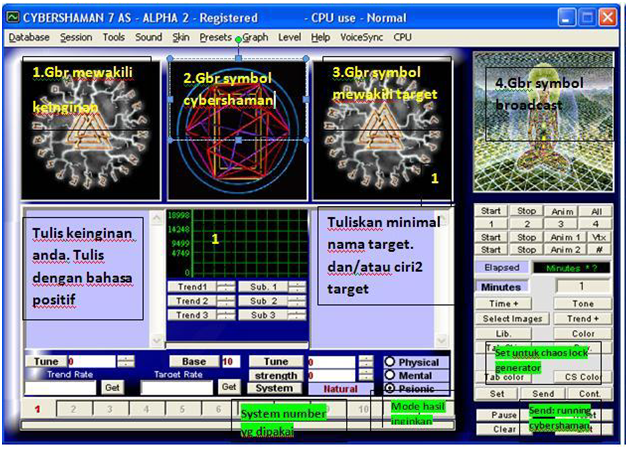Open the Help menu

point(320,38)
